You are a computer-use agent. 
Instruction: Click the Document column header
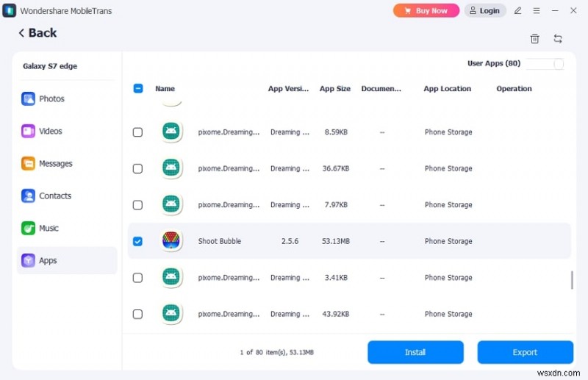click(381, 89)
